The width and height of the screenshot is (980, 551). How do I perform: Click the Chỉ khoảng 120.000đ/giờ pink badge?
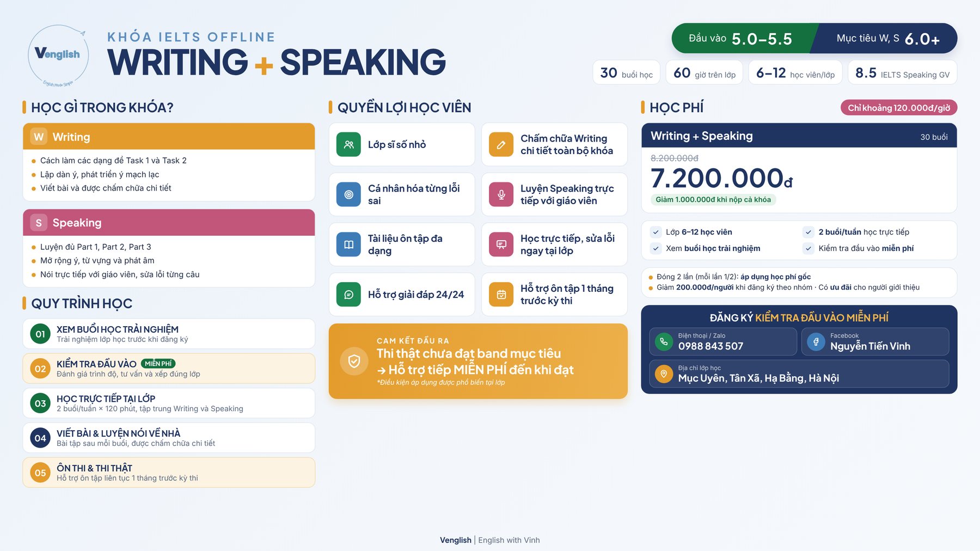point(899,108)
